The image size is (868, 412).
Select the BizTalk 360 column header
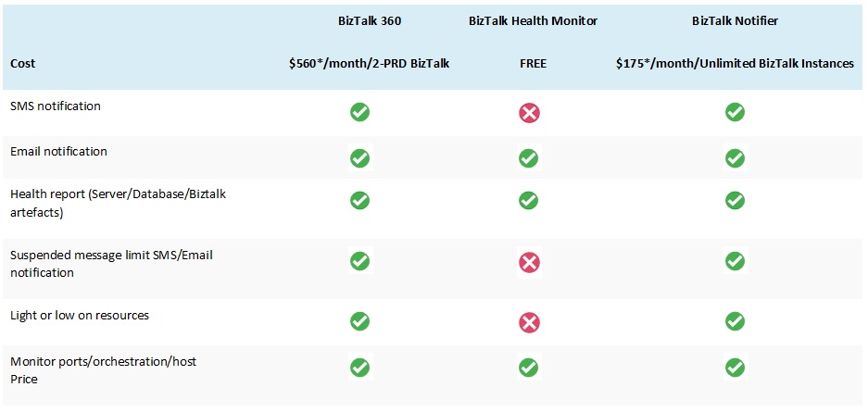point(369,18)
